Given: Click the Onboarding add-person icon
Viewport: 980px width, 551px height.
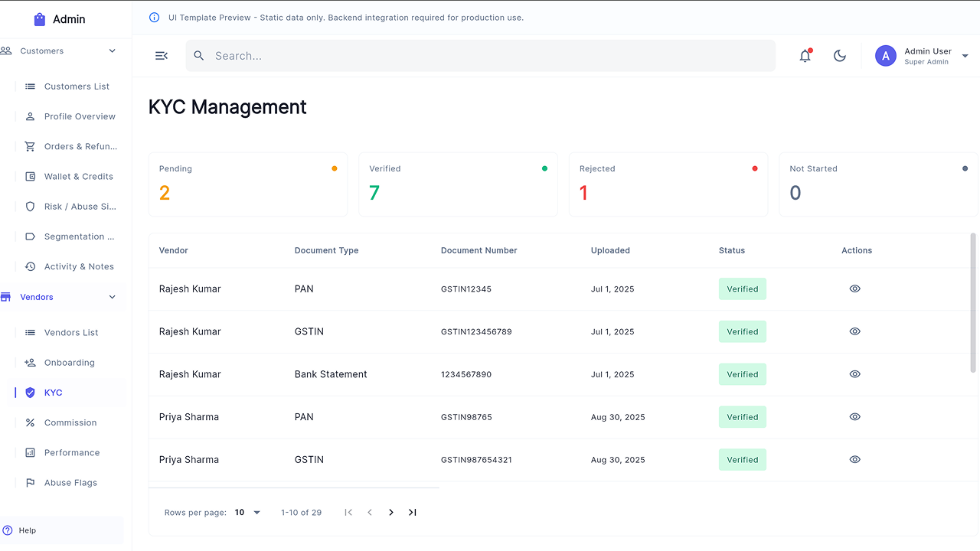Looking at the screenshot, I should click(x=31, y=363).
